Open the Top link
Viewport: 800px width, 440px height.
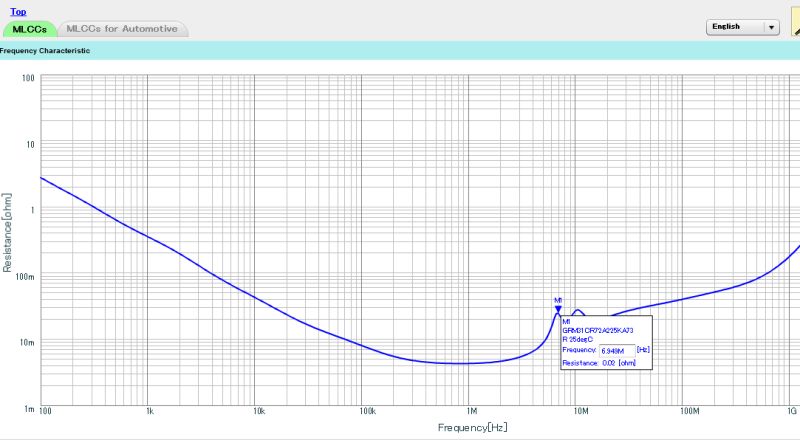pyautogui.click(x=18, y=12)
